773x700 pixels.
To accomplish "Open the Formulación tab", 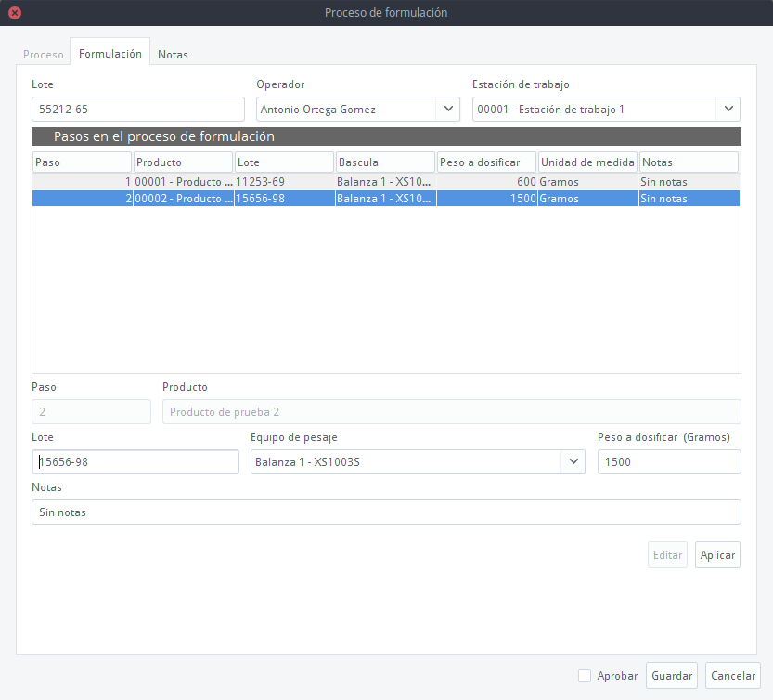I will (110, 54).
